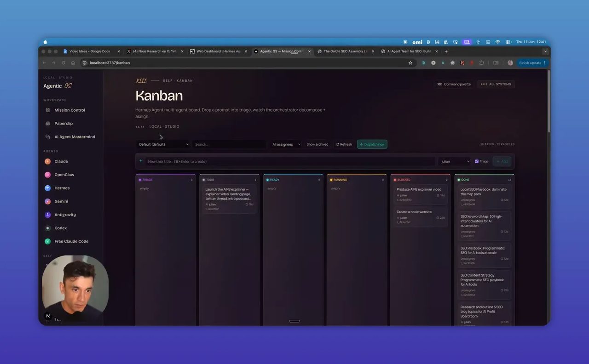
Task: Bookmark this page with the star icon
Action: click(410, 63)
